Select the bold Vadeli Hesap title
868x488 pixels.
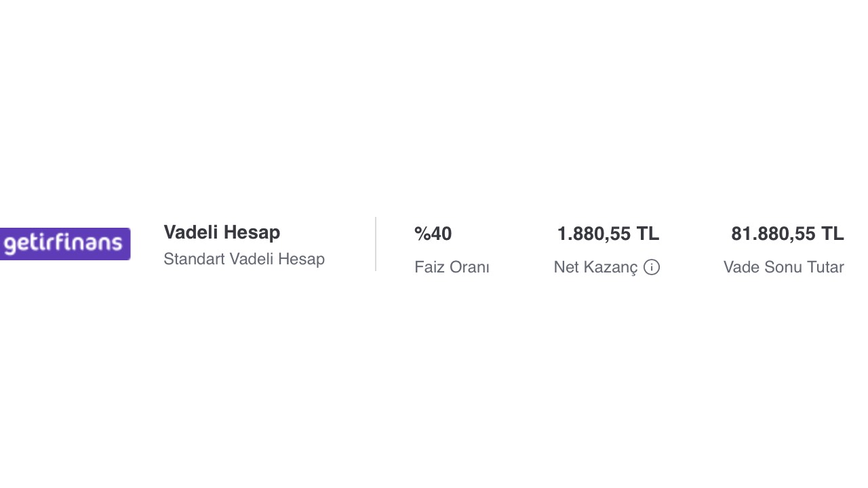coord(222,232)
